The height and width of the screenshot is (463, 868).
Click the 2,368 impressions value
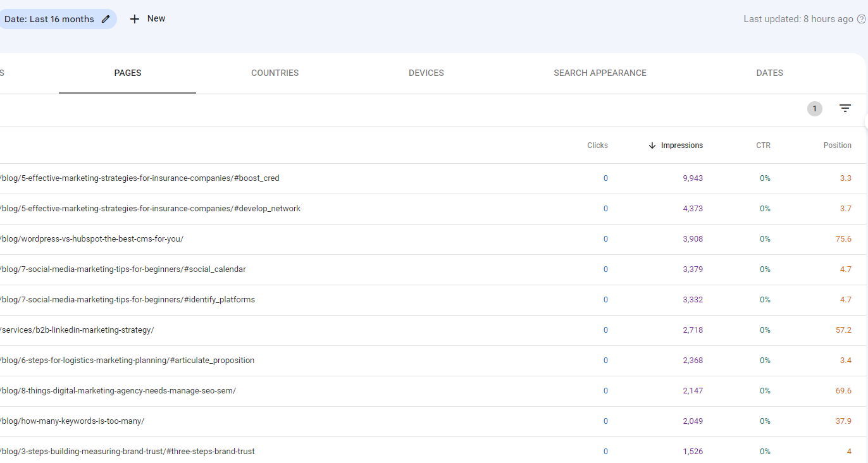tap(693, 361)
